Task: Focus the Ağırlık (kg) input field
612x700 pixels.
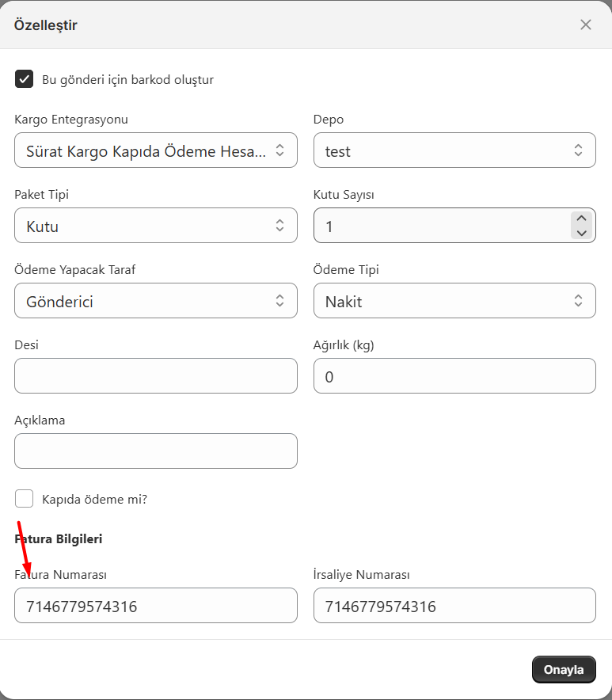Action: (x=454, y=376)
